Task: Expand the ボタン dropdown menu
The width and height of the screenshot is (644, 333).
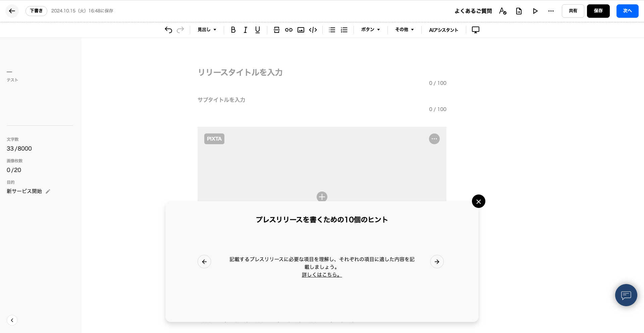Action: point(370,30)
